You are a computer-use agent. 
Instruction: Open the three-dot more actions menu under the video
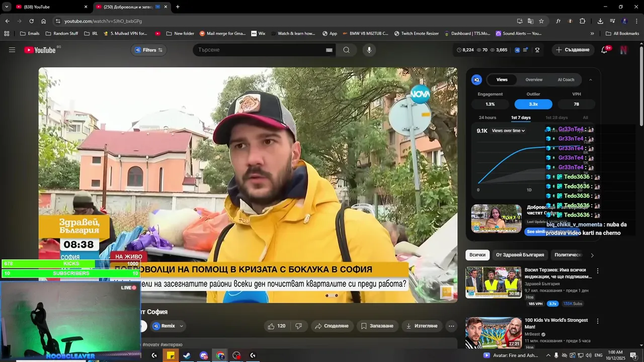451,326
